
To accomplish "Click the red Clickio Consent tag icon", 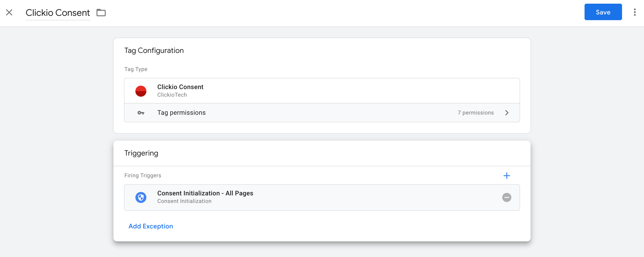I will point(141,91).
